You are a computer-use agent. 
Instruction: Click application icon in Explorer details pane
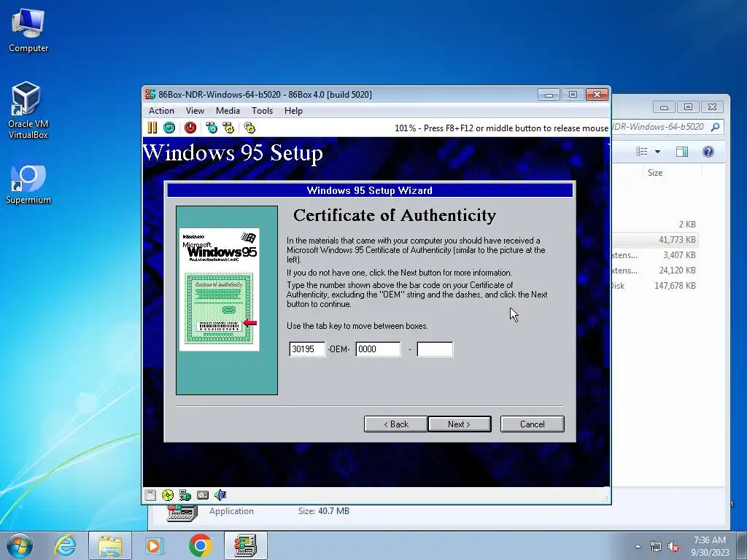pyautogui.click(x=182, y=513)
